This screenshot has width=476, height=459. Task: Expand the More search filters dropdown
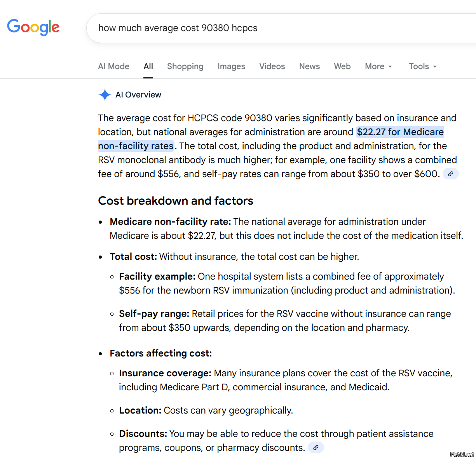pos(378,66)
